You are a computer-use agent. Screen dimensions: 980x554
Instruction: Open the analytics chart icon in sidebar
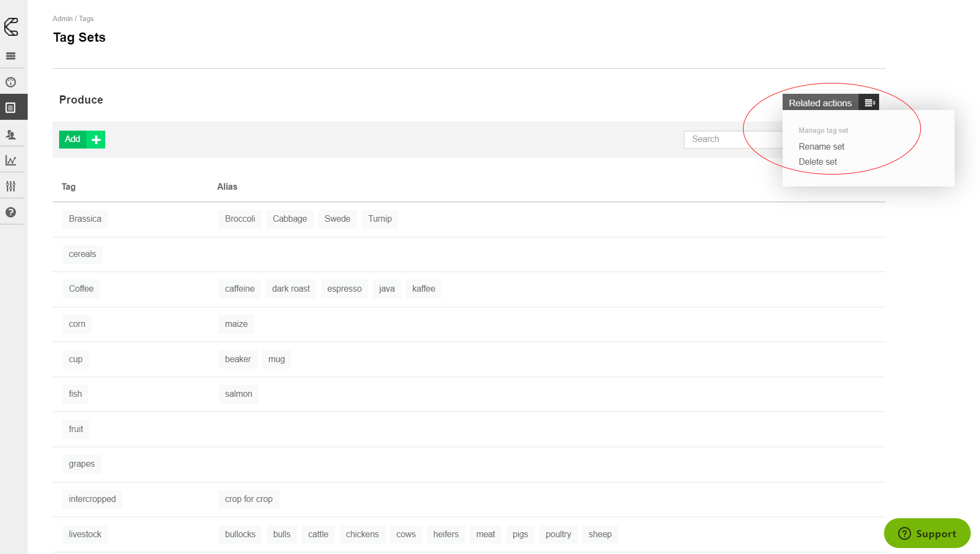click(x=11, y=160)
